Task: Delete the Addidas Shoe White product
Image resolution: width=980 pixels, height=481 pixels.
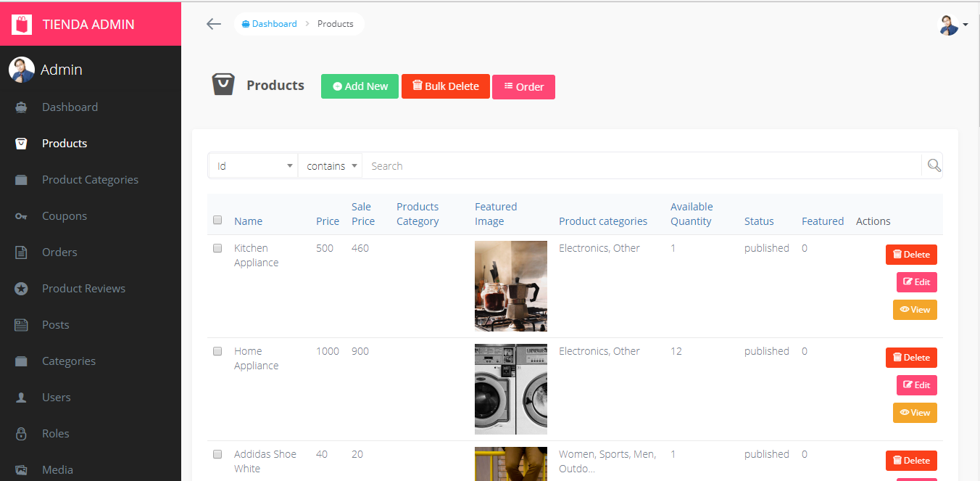Action: (x=911, y=461)
